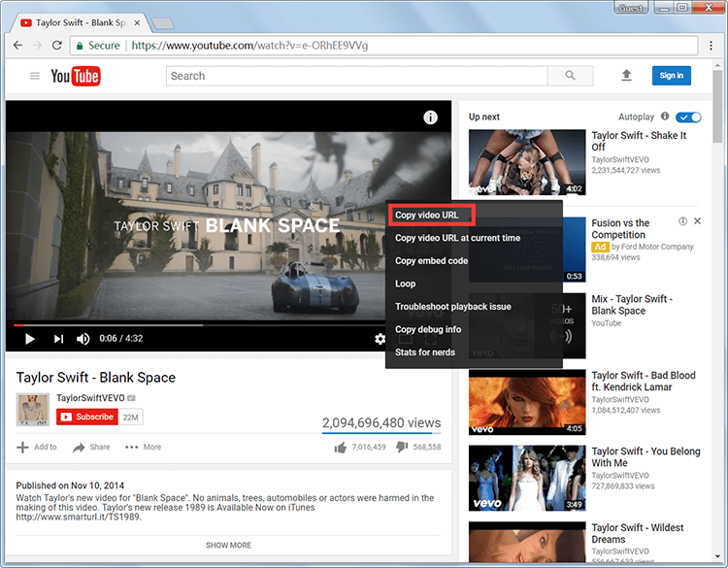This screenshot has width=728, height=568.
Task: Select Copy debug info
Action: pyautogui.click(x=474, y=329)
